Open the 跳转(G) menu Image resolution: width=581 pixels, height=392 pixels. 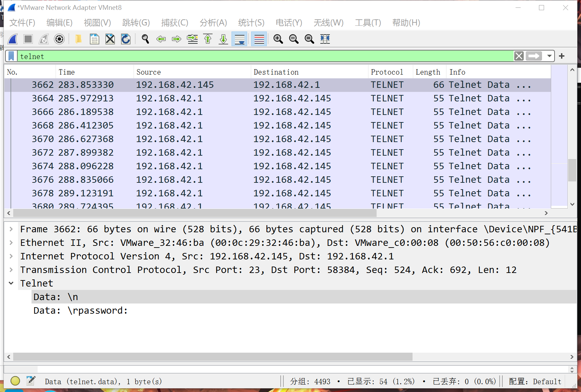[136, 23]
